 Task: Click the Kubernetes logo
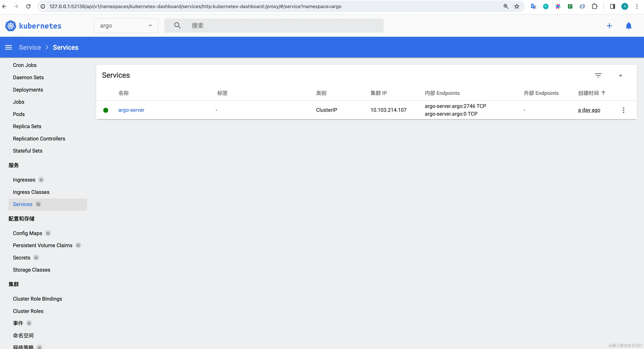pos(10,25)
